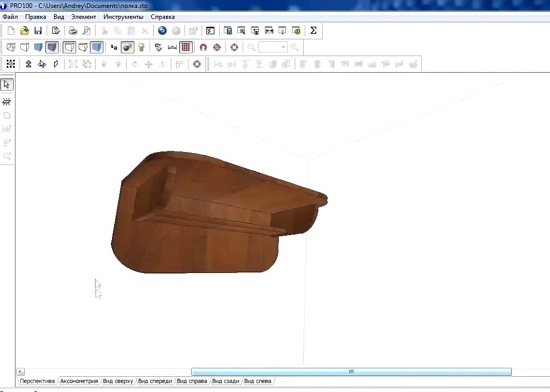Image resolution: width=550 pixels, height=392 pixels.
Task: Click the horizontal scrollbar thumb
Action: point(351,372)
